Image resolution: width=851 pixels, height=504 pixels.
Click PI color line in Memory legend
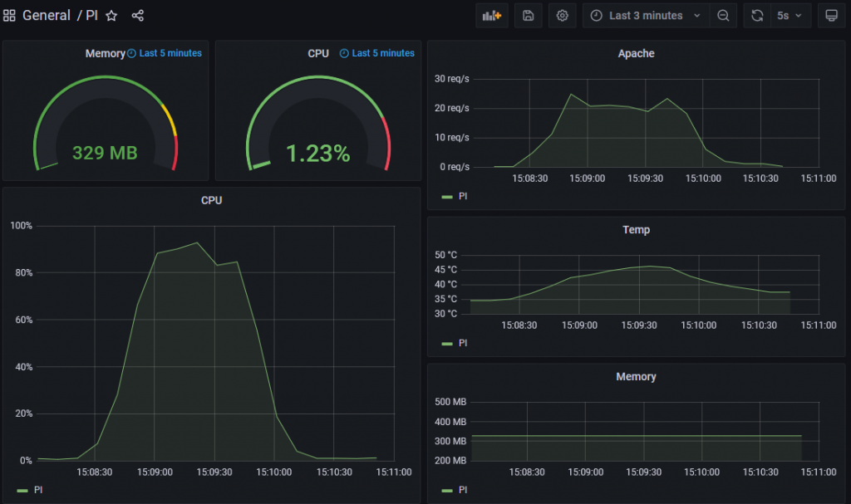point(447,490)
